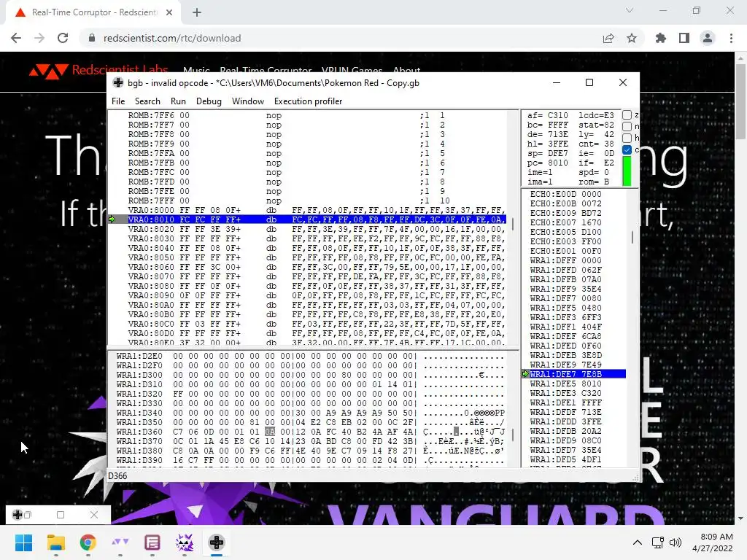Go back in the Chrome browser
Viewport: 747px width, 560px height.
pos(16,38)
